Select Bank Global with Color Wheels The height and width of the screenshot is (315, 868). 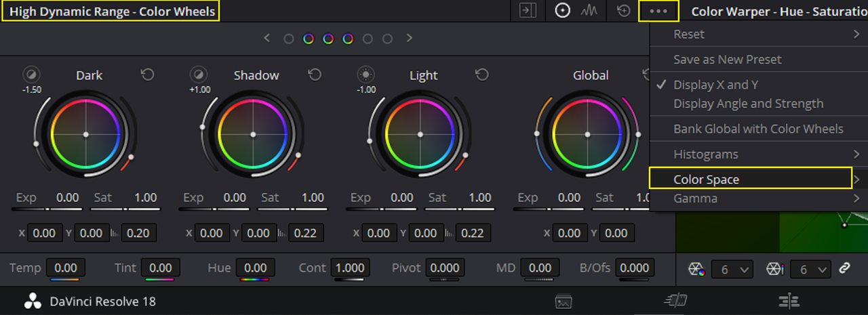point(759,129)
